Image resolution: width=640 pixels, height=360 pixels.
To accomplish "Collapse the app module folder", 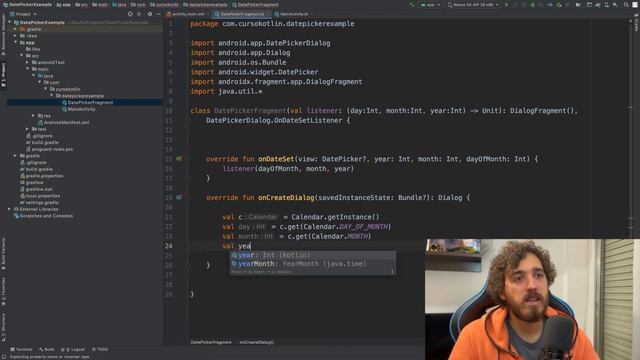I will pyautogui.click(x=16, y=42).
